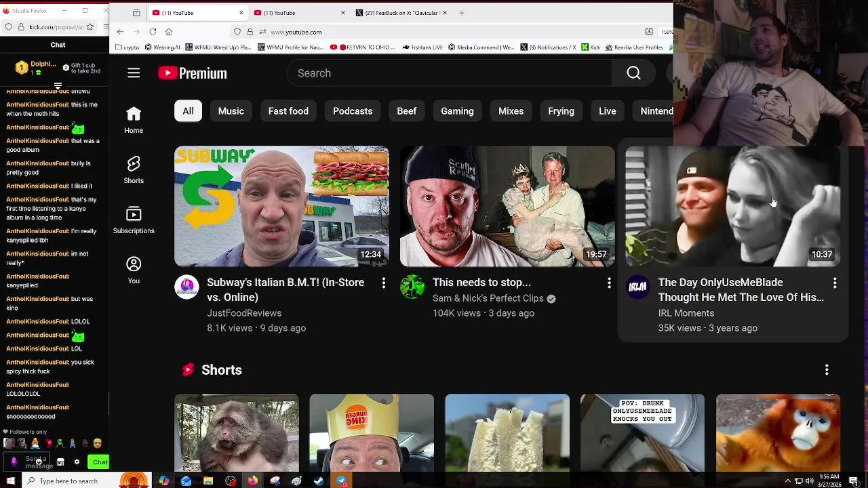Open options for This needs to stop video

(609, 283)
